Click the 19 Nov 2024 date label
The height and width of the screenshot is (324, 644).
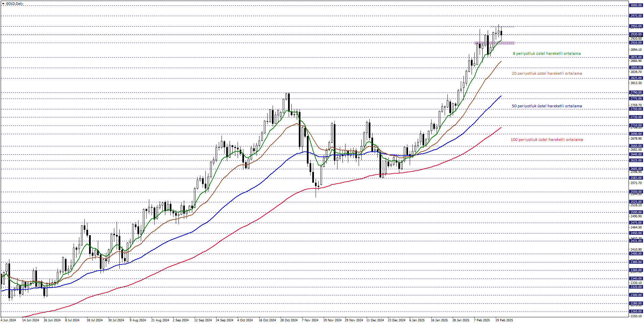coord(332,320)
